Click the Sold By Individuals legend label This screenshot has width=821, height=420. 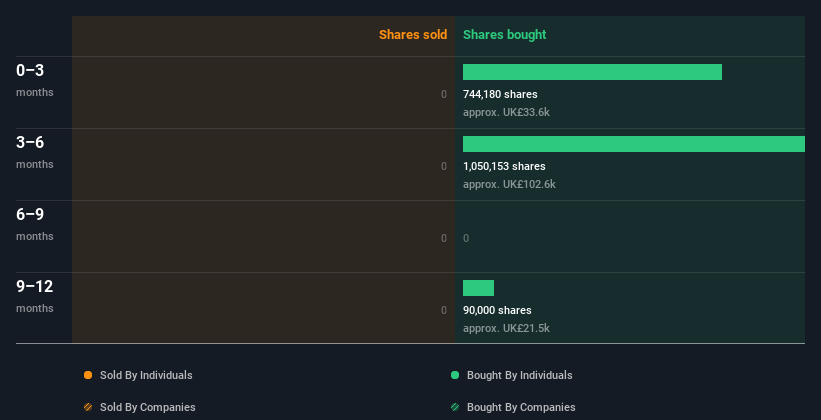[x=146, y=375]
